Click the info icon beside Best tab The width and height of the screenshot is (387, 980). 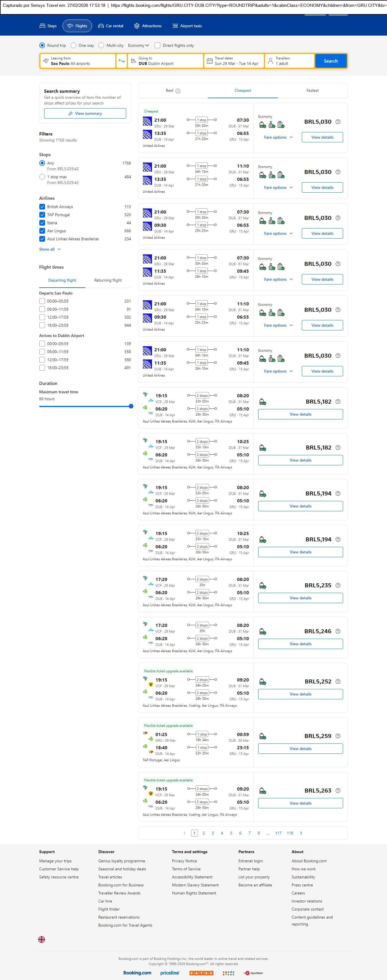pyautogui.click(x=178, y=91)
